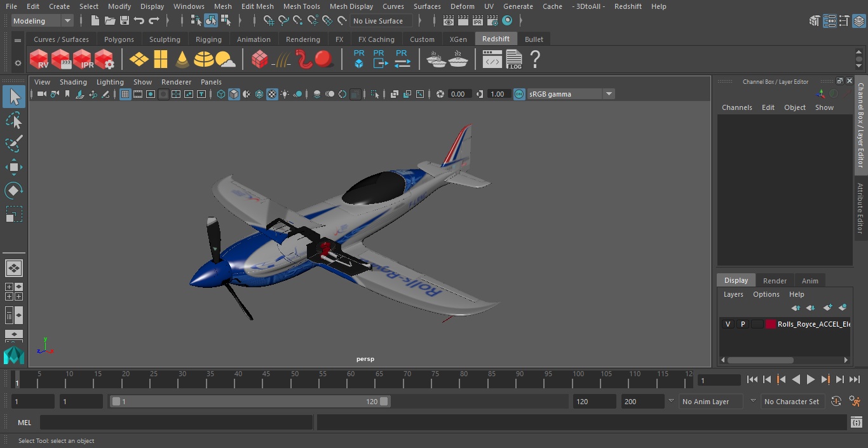
Task: Switch to the Render layer tab
Action: click(775, 280)
